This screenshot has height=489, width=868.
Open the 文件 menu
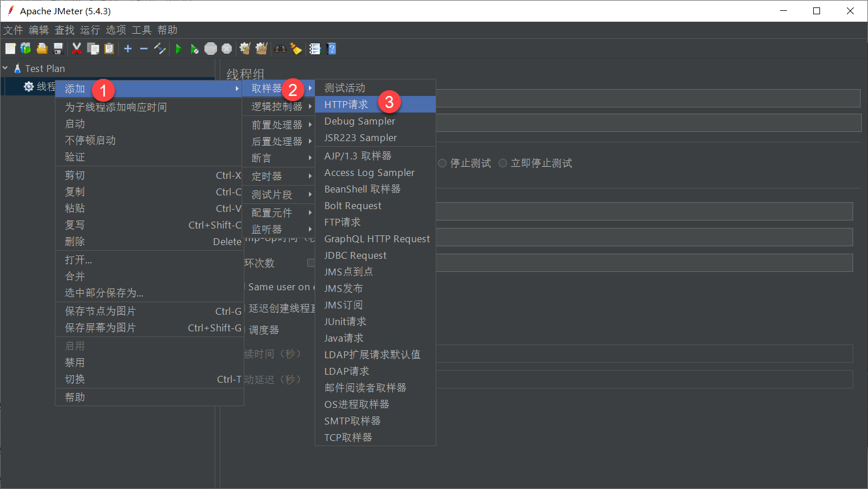pyautogui.click(x=13, y=30)
